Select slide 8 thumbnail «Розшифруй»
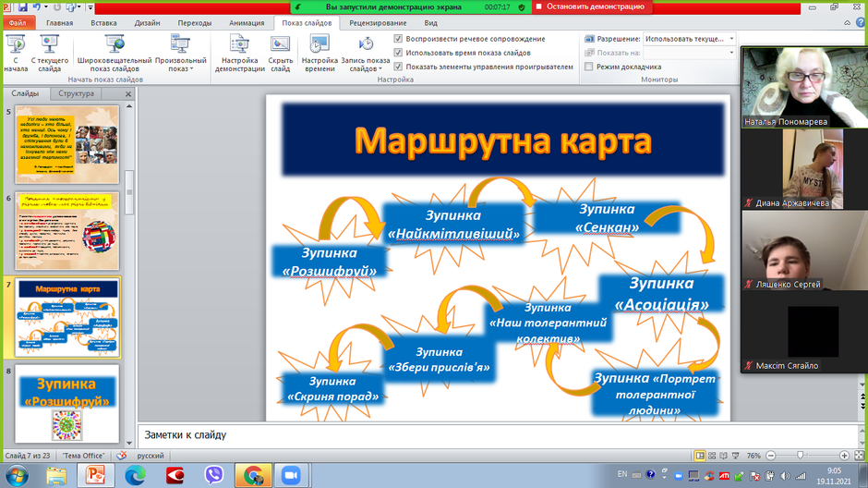This screenshot has width=868, height=488. [x=67, y=403]
